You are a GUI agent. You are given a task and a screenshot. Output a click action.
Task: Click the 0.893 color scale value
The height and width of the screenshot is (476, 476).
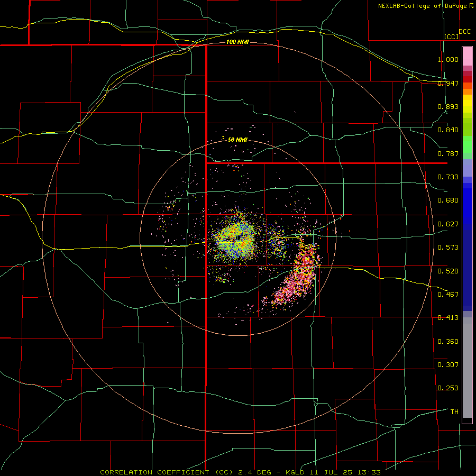pyautogui.click(x=448, y=106)
